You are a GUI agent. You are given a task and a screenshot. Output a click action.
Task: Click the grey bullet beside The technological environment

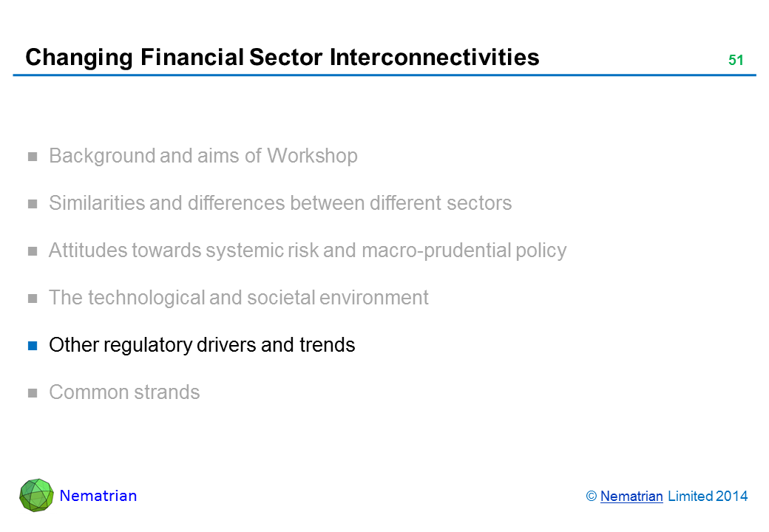pos(33,299)
